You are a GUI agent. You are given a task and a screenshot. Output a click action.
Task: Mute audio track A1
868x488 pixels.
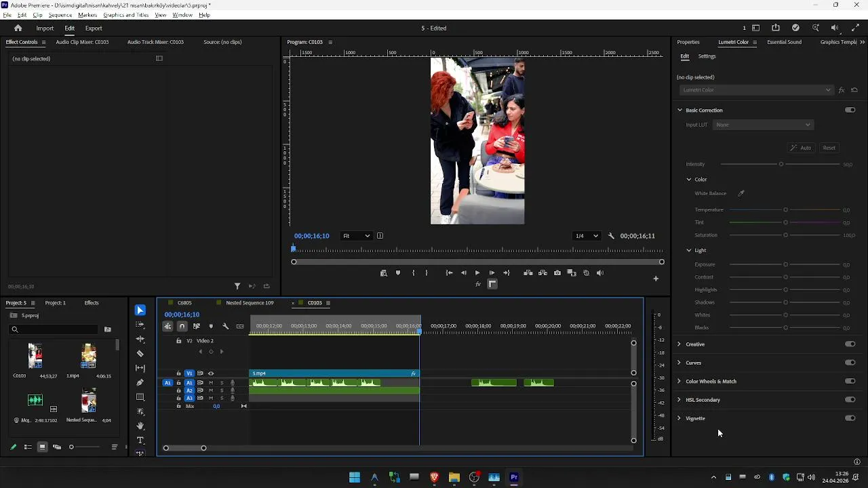[211, 383]
